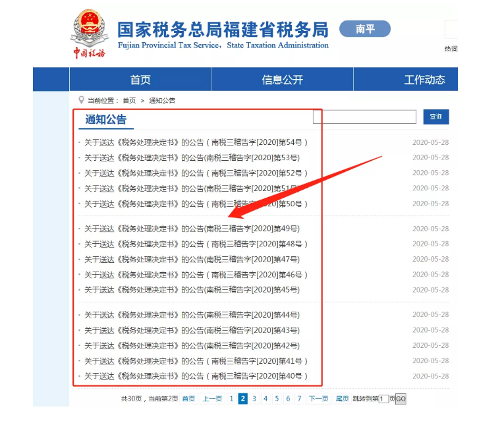Click the national tax emblem logo
This screenshot has height=425, width=504.
88,34
